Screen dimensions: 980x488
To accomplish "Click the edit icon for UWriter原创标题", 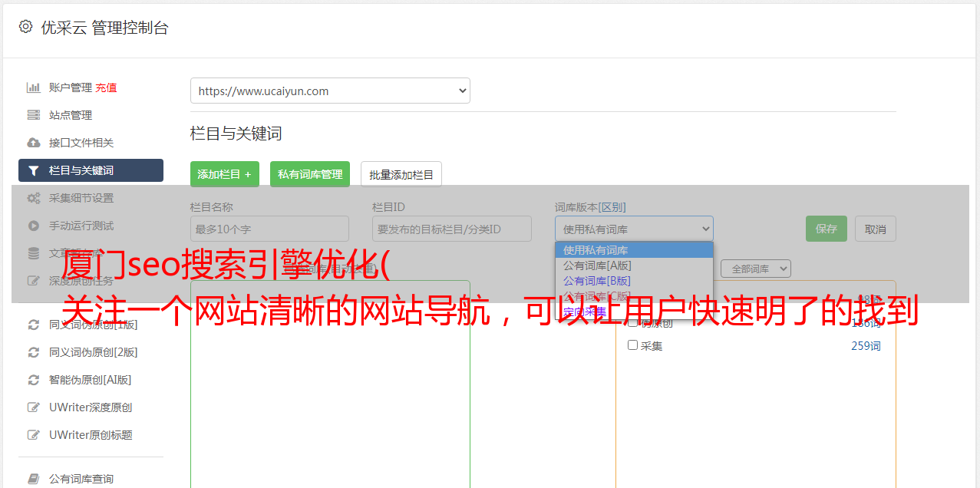I will tap(33, 435).
